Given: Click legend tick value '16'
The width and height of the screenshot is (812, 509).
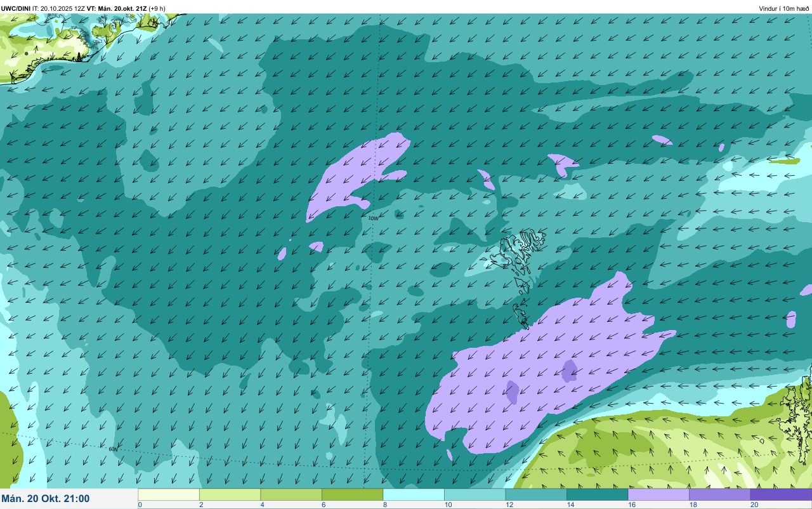Looking at the screenshot, I should click(x=631, y=505).
